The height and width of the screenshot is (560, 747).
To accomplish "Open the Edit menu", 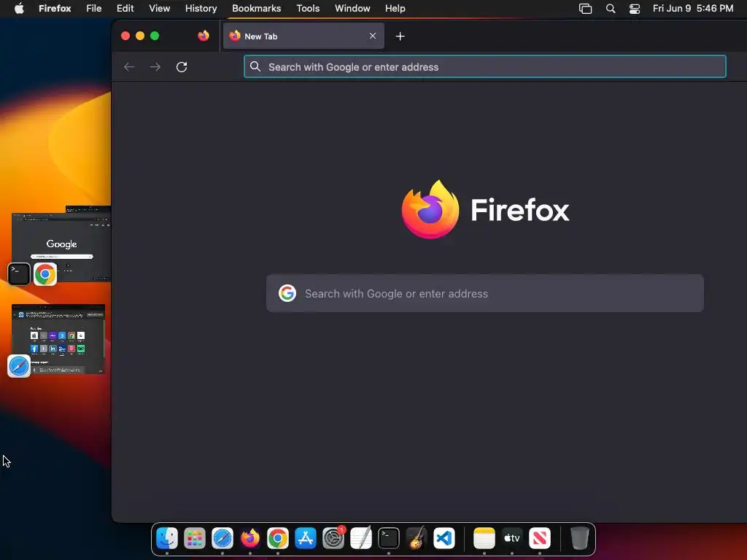I will point(125,8).
